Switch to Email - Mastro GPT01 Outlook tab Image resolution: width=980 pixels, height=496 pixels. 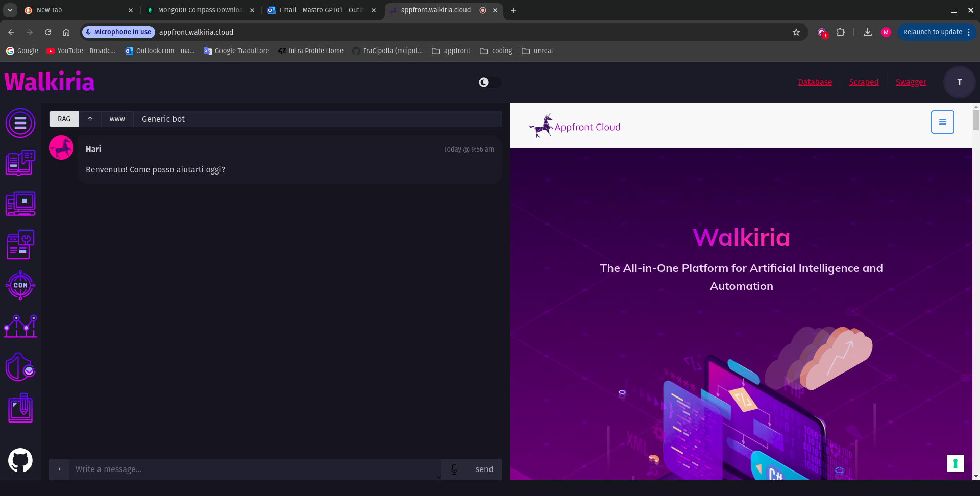coord(322,10)
